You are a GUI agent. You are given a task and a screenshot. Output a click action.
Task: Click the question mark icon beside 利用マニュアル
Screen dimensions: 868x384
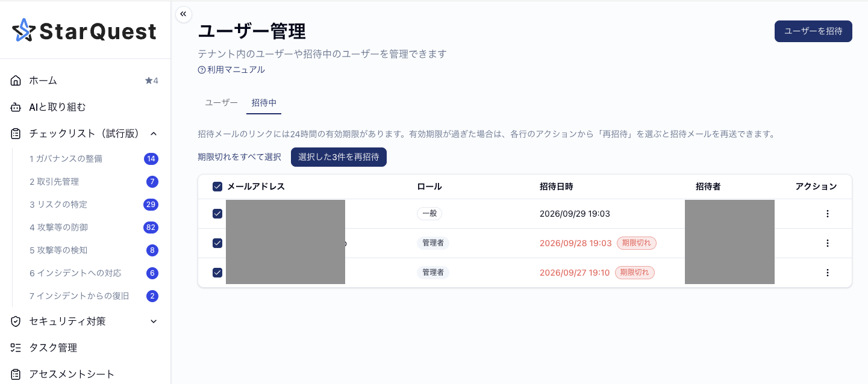tap(202, 70)
